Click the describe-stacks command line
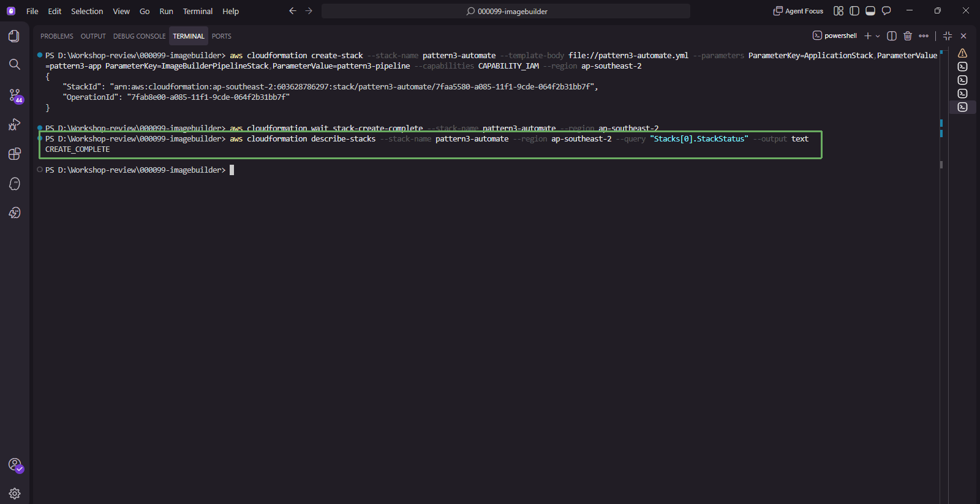The image size is (980, 504). pos(427,139)
